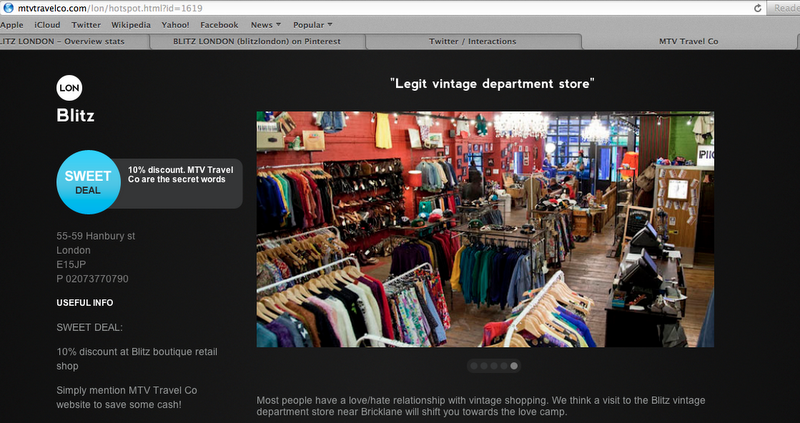Switch to BLITZ LONDON Overview stats tab
This screenshot has height=423, width=800.
74,41
